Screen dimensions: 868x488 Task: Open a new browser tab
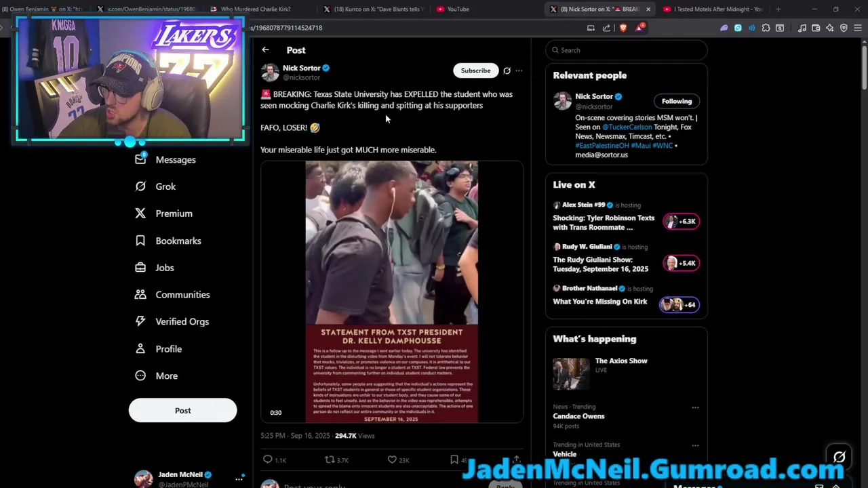pos(778,9)
